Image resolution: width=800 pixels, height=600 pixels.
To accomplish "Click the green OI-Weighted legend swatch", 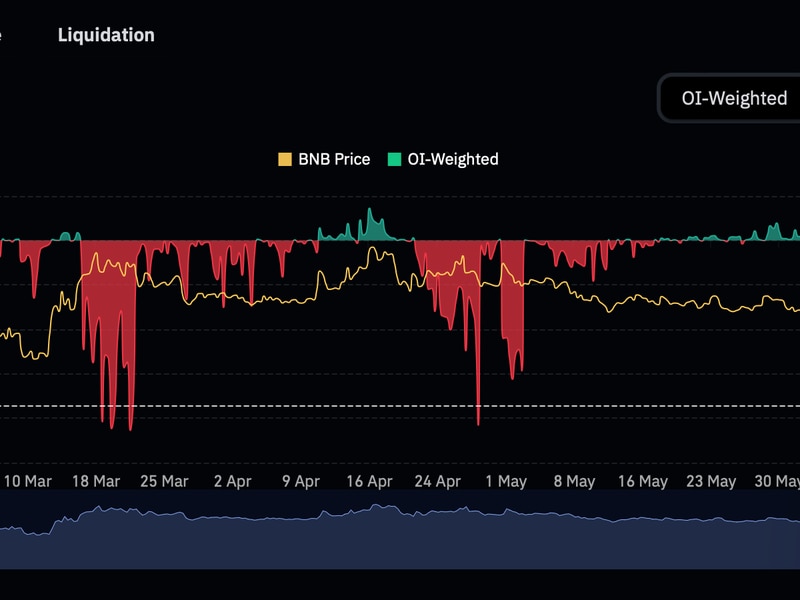I will 394,159.
